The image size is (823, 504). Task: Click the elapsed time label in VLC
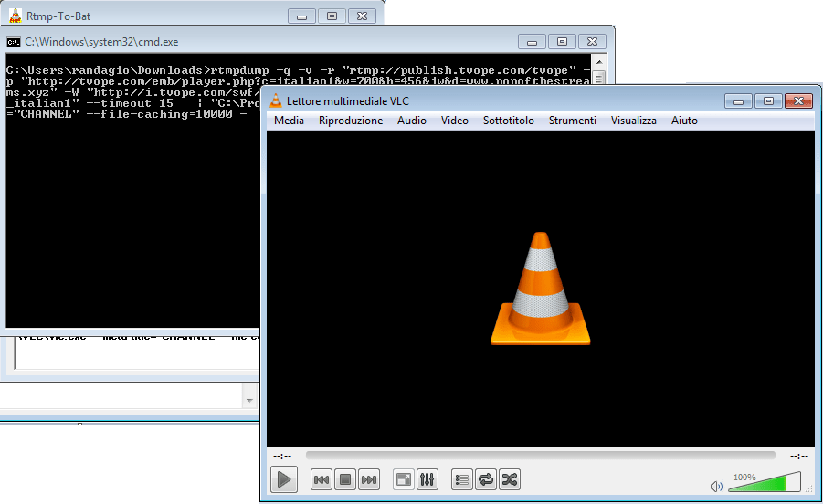click(x=282, y=456)
